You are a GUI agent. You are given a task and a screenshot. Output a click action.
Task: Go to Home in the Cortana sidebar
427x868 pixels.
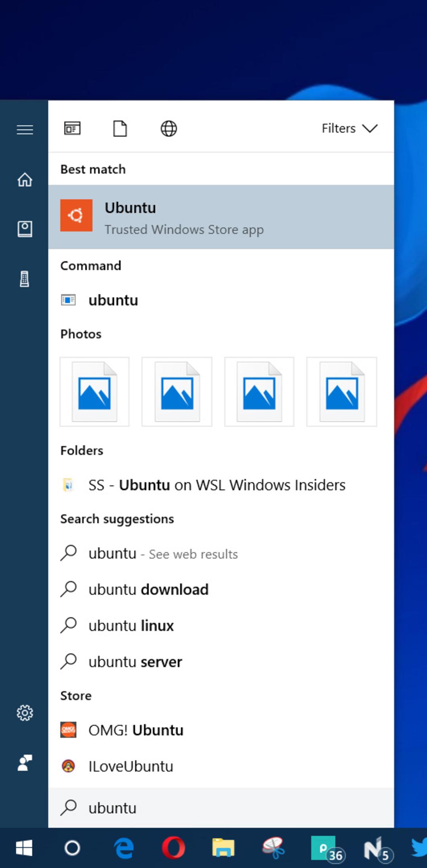25,179
